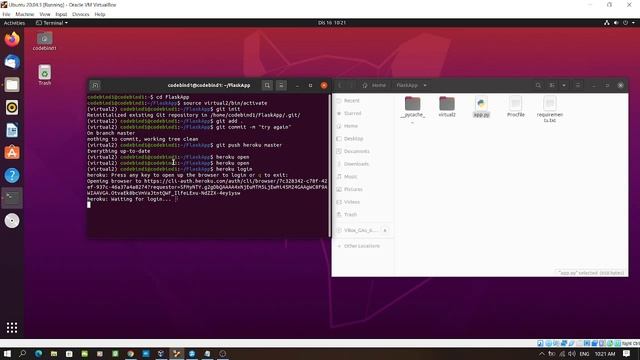This screenshot has width=640, height=360.
Task: Open Ubuntu Software from the dock
Action: [12, 153]
